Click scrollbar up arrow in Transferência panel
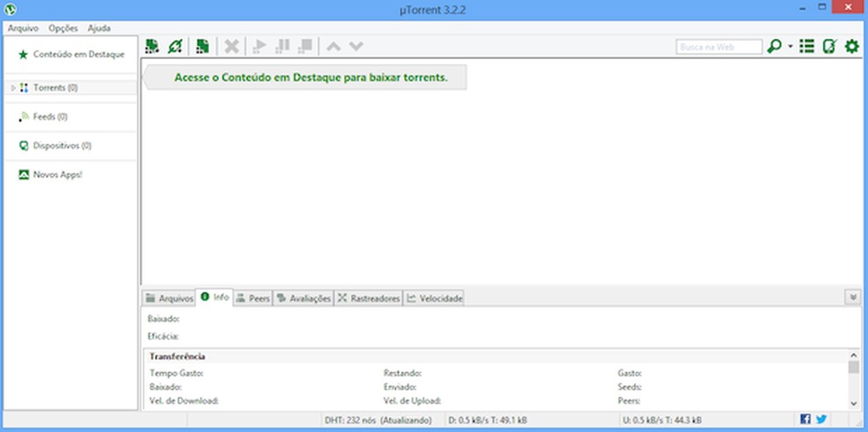The height and width of the screenshot is (432, 868). [x=854, y=355]
